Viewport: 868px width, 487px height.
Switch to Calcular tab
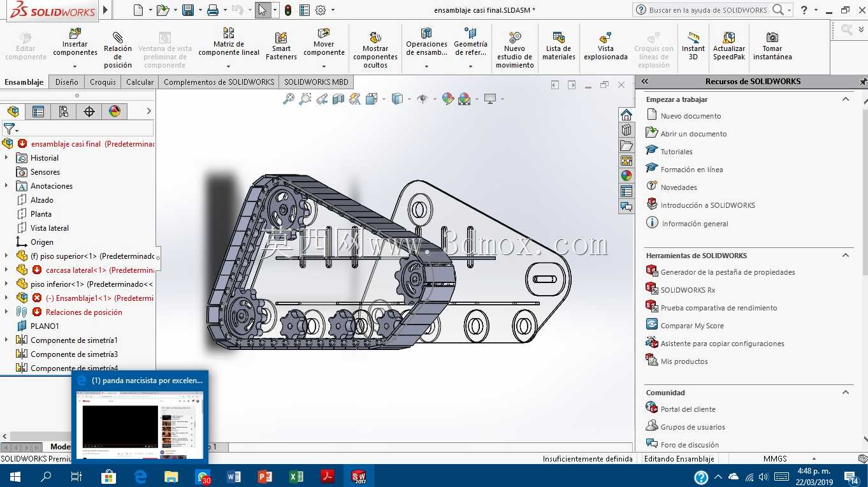click(140, 82)
